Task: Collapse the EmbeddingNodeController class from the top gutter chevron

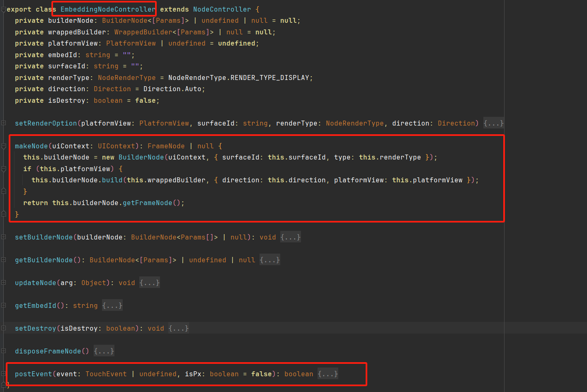Action: 3,9
